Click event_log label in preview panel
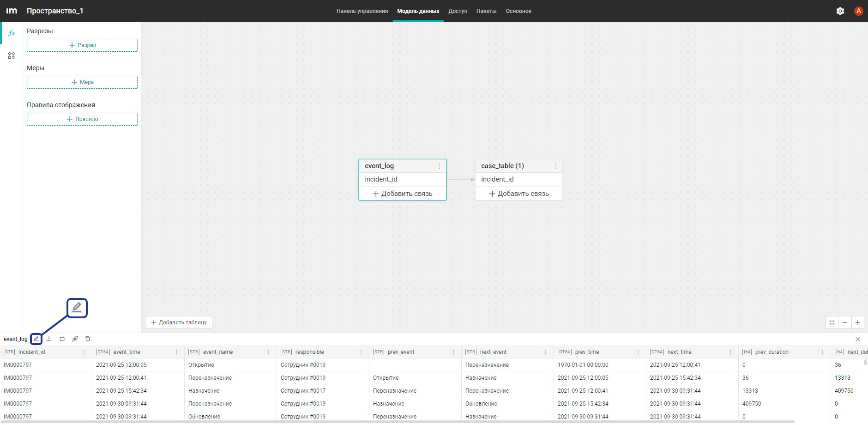868x425 pixels. pyautogui.click(x=16, y=339)
